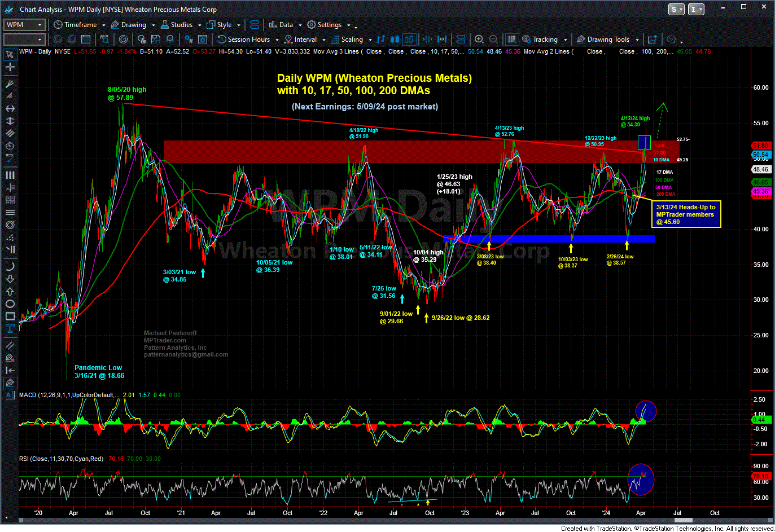
Task: Open the WPM symbol combo box
Action: pyautogui.click(x=24, y=25)
